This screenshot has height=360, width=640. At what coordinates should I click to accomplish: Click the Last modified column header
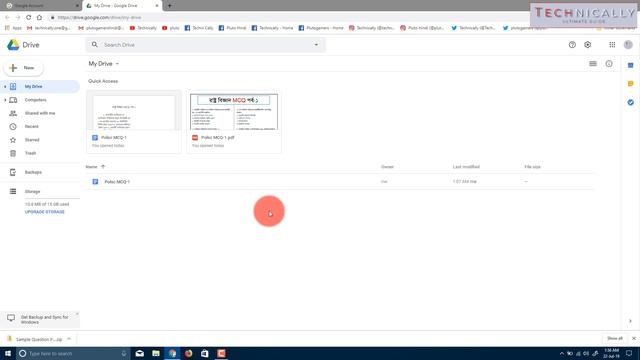[466, 167]
